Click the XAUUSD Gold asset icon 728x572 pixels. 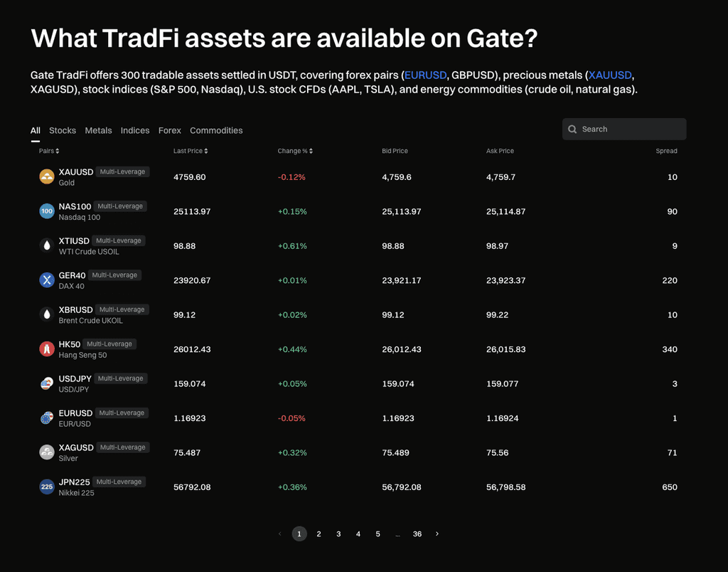(x=47, y=177)
